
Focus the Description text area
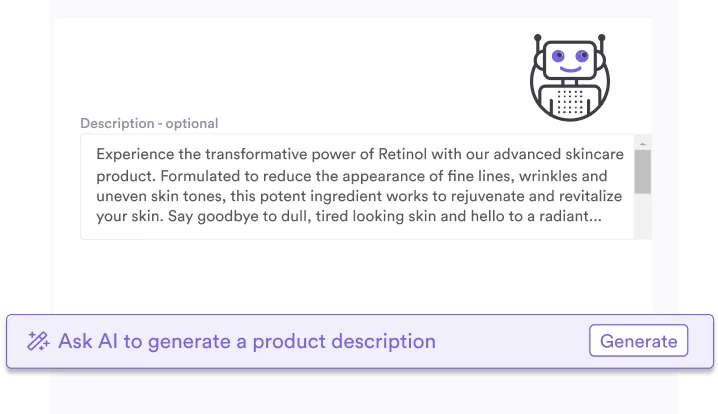357,186
